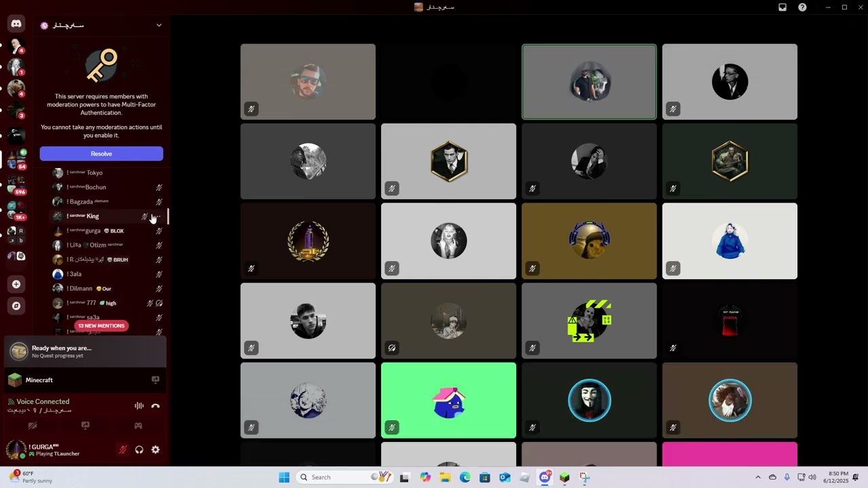The width and height of the screenshot is (868, 488).
Task: Open File Explorer from the taskbar
Action: [445, 477]
